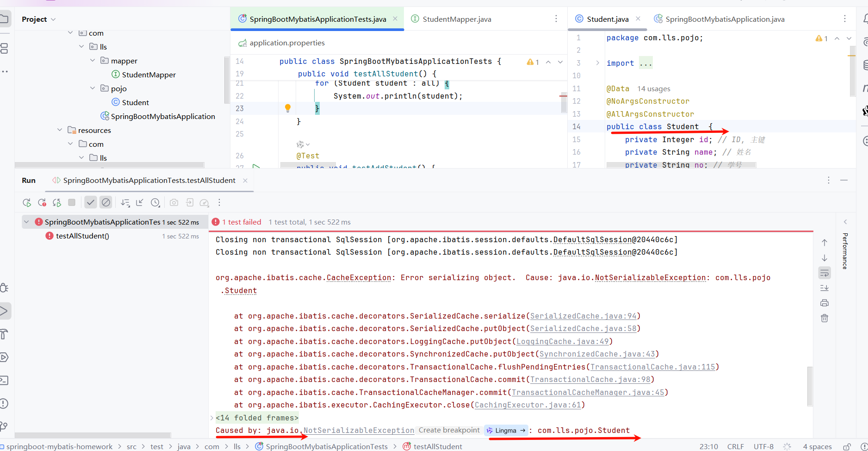The height and width of the screenshot is (451, 868).
Task: Open the Sort tests dropdown
Action: click(x=125, y=202)
